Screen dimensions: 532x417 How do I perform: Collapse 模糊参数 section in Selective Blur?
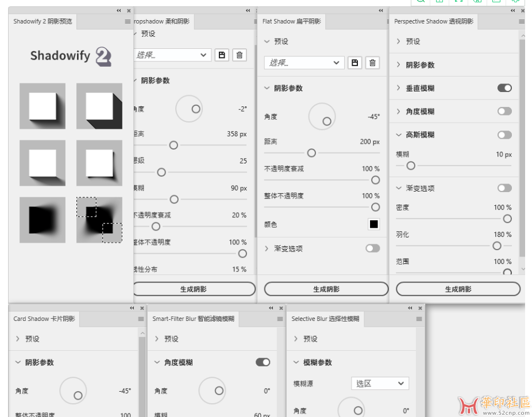(x=296, y=362)
